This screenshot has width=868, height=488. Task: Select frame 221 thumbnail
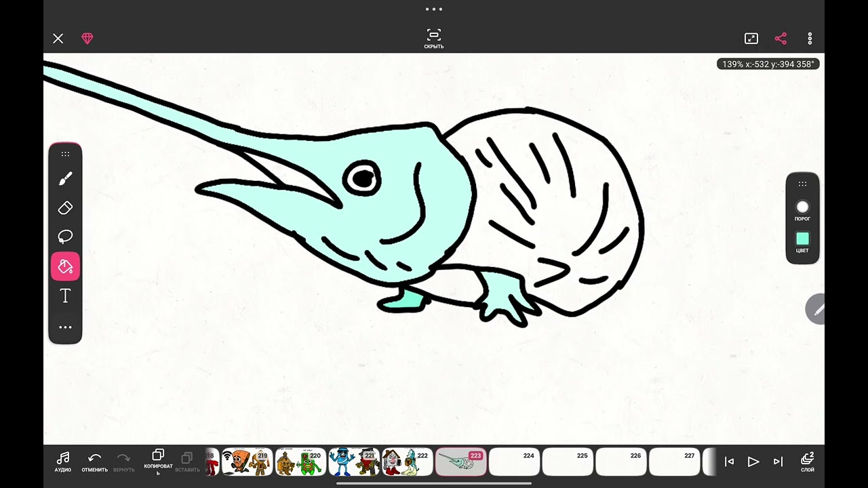click(354, 462)
